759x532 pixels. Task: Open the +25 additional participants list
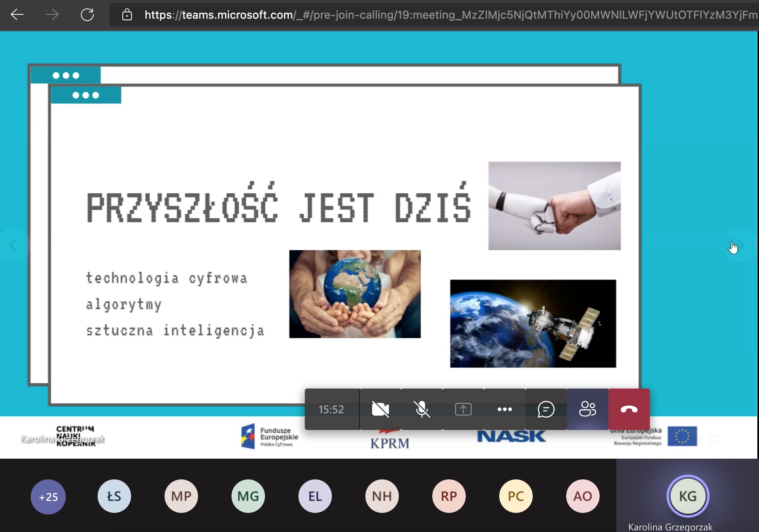click(x=48, y=497)
